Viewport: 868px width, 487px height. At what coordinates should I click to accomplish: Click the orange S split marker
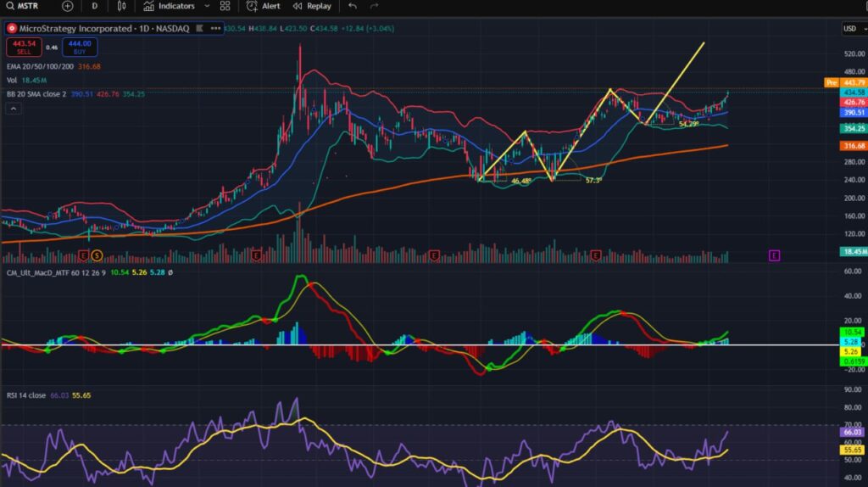pyautogui.click(x=97, y=255)
